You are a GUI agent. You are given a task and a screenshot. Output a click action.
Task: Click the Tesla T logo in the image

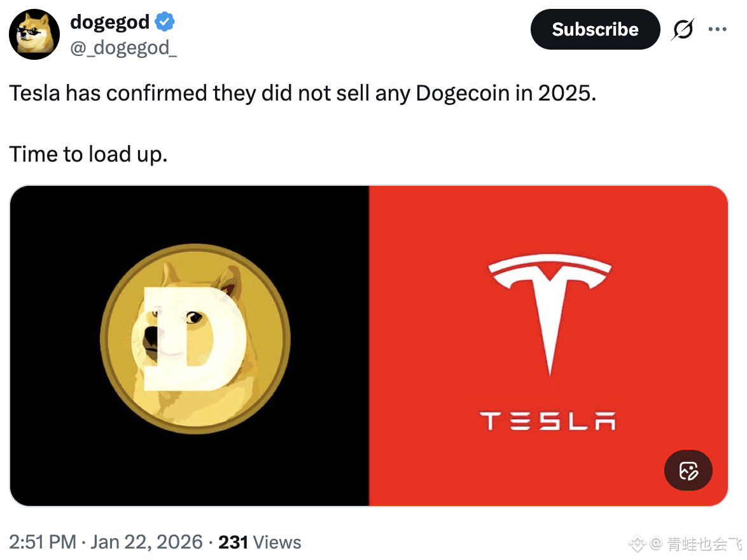point(550,299)
